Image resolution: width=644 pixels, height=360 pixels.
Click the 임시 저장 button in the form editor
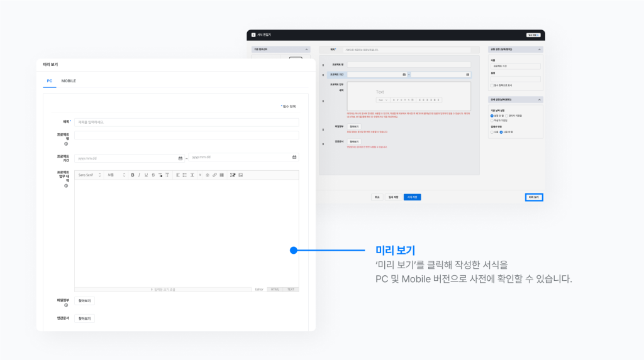point(393,197)
